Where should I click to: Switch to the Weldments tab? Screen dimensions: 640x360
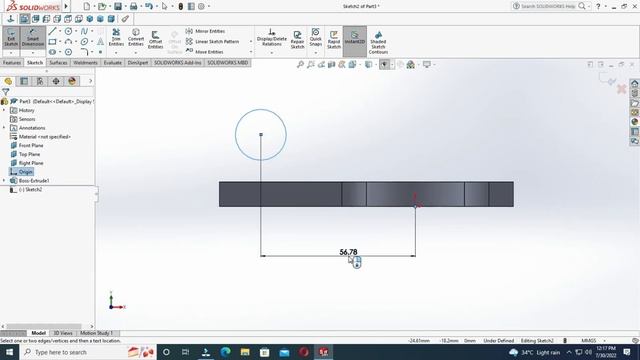click(85, 62)
